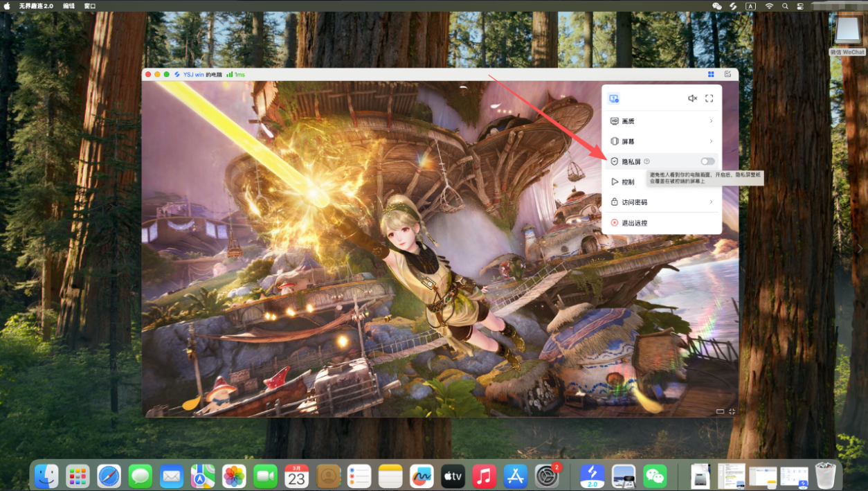Mute the remote audio speaker icon
The width and height of the screenshot is (868, 491).
tap(692, 98)
